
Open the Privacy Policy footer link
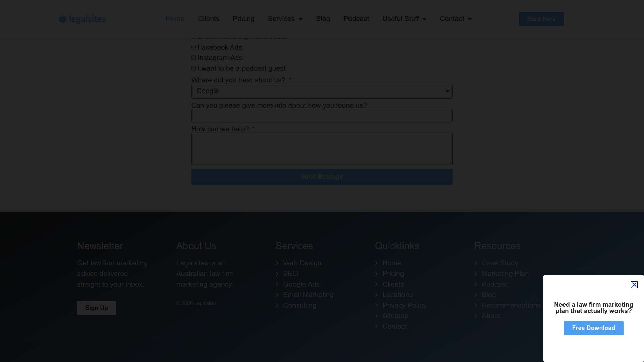pos(404,305)
